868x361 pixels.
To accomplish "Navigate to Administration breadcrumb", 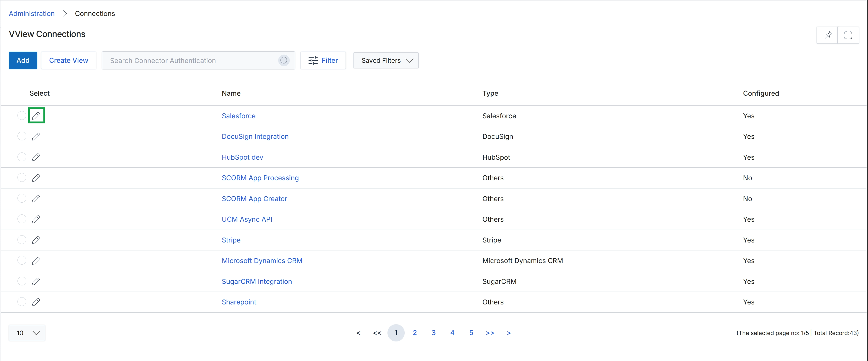I will [32, 13].
